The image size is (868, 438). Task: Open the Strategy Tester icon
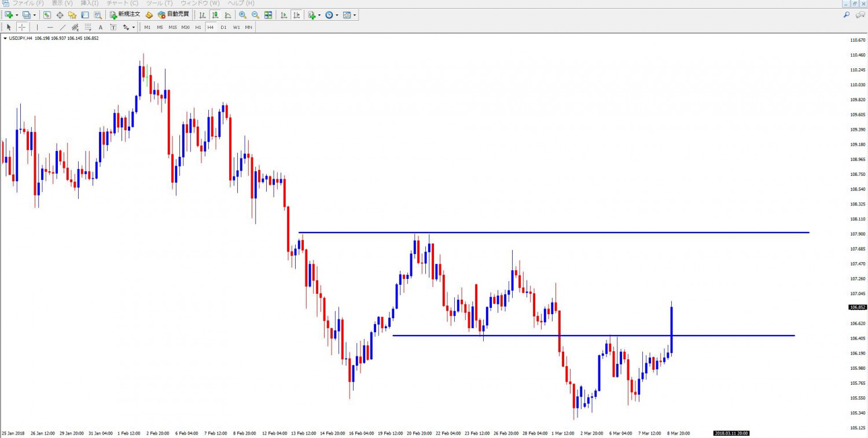[97, 14]
